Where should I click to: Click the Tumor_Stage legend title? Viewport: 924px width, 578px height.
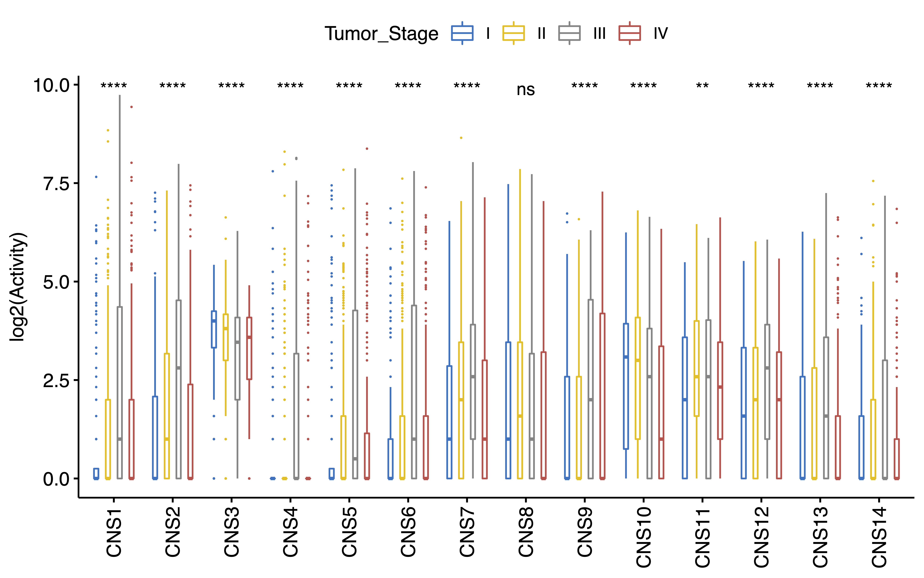coord(381,34)
